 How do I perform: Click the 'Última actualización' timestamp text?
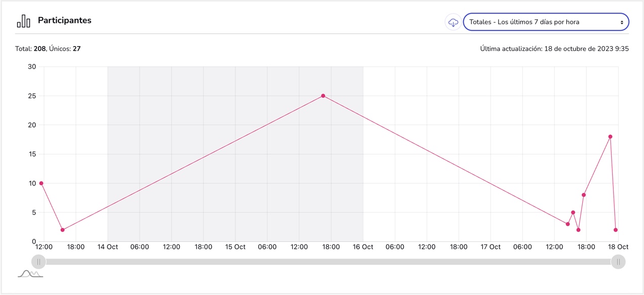(x=554, y=49)
